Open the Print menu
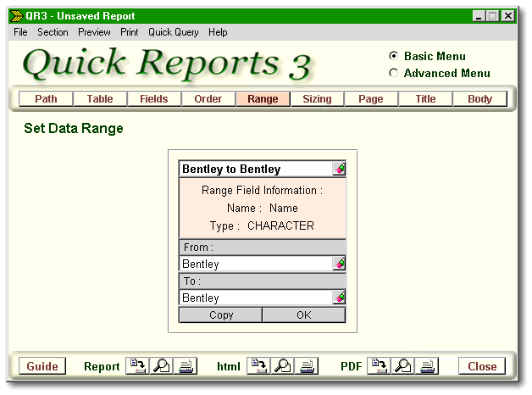This screenshot has width=532, height=395. pos(130,32)
